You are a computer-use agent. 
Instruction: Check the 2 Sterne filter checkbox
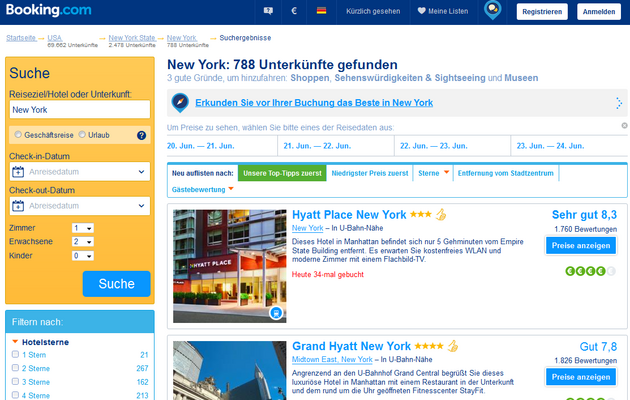coord(15,368)
